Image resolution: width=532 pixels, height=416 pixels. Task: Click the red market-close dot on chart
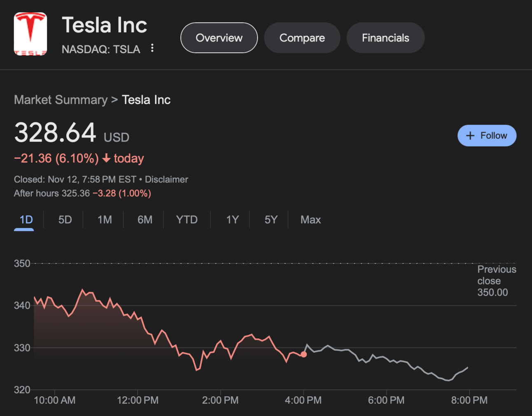point(303,354)
